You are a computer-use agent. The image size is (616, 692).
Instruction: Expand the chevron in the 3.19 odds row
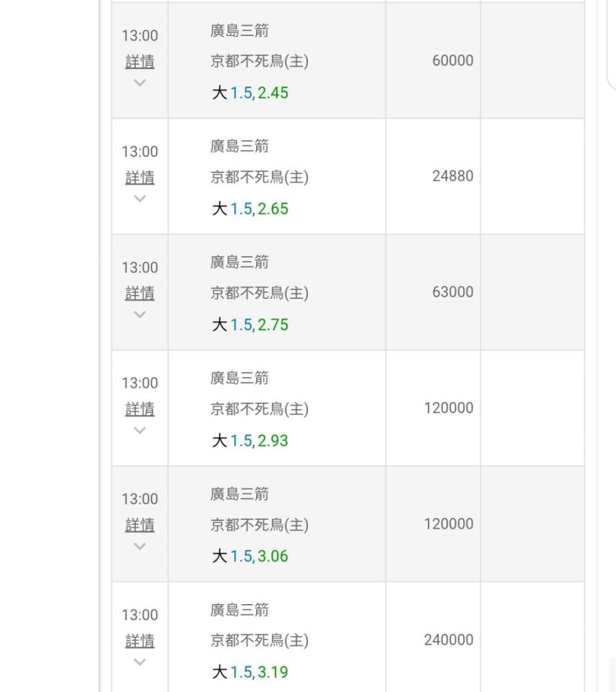point(140,662)
